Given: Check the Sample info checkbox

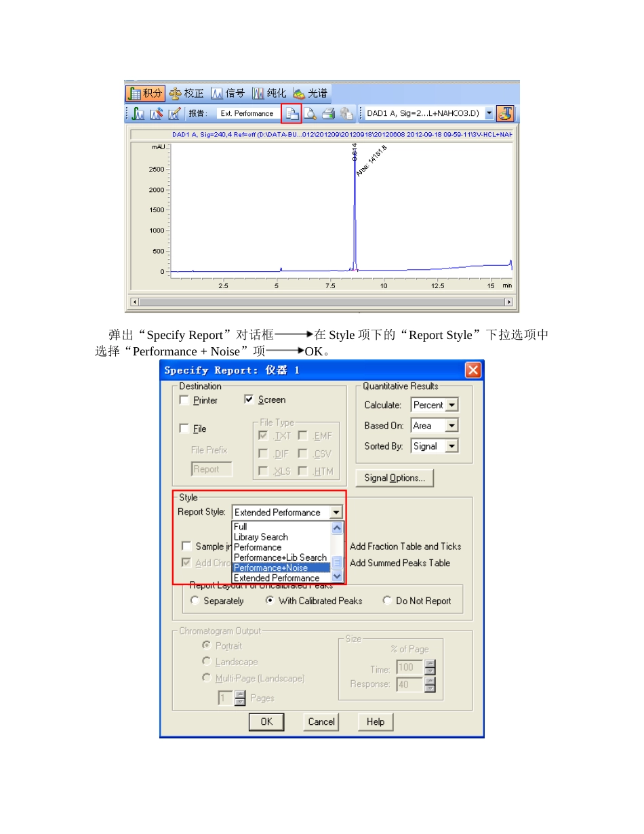Looking at the screenshot, I should coord(186,546).
